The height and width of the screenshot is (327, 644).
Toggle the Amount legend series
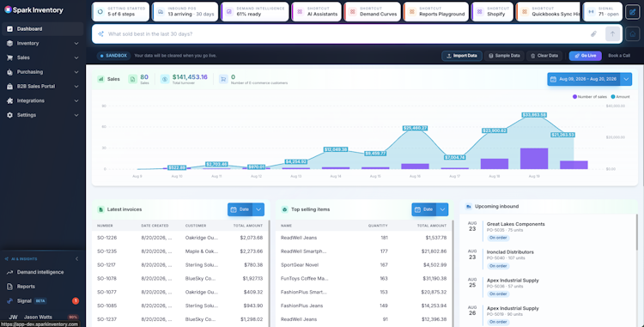pyautogui.click(x=620, y=97)
